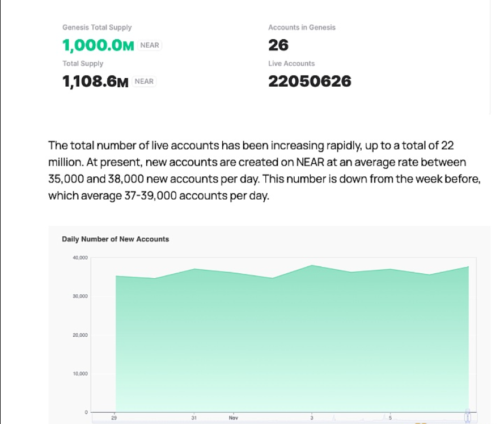Click the NEAR badge beside 1,108.6M
The height and width of the screenshot is (424, 504).
tap(144, 82)
